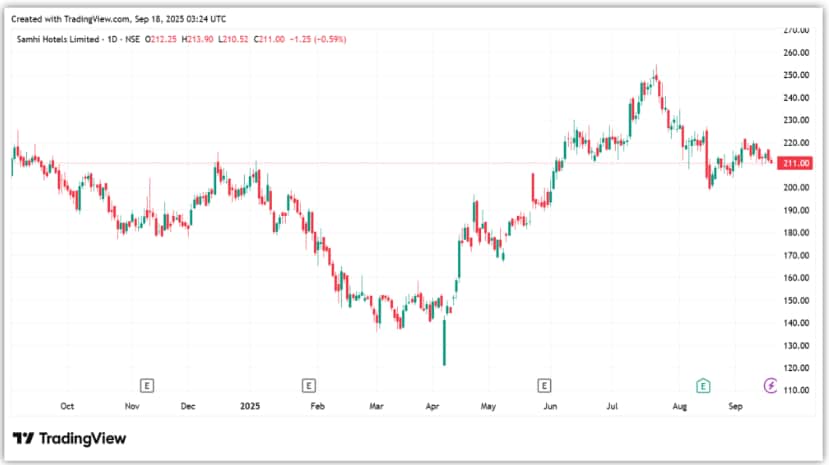Click the TradingView logo at bottom left

point(69,438)
